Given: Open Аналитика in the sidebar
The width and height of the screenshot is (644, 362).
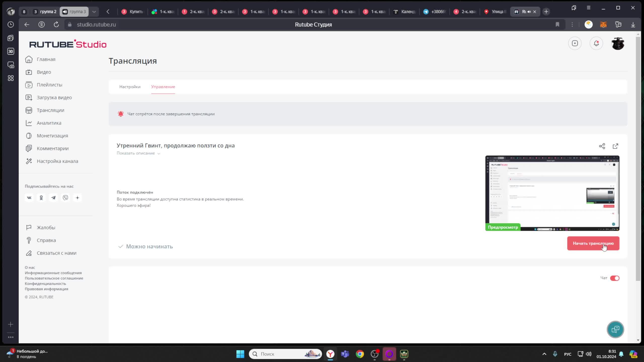Looking at the screenshot, I should coord(43,123).
